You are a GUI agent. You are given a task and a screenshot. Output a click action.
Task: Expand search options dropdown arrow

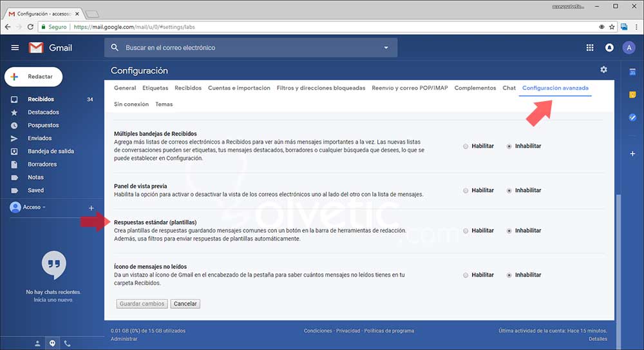pos(386,48)
